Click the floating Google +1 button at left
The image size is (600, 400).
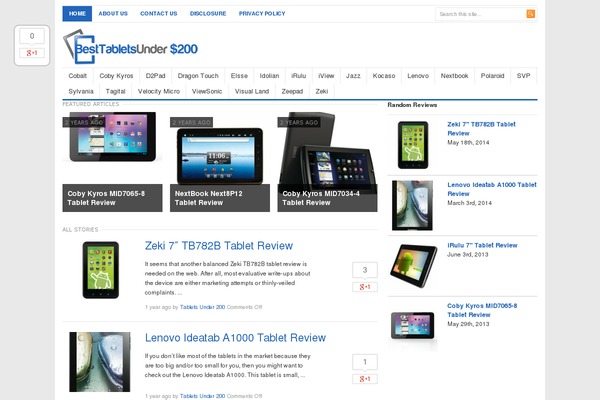pos(32,53)
